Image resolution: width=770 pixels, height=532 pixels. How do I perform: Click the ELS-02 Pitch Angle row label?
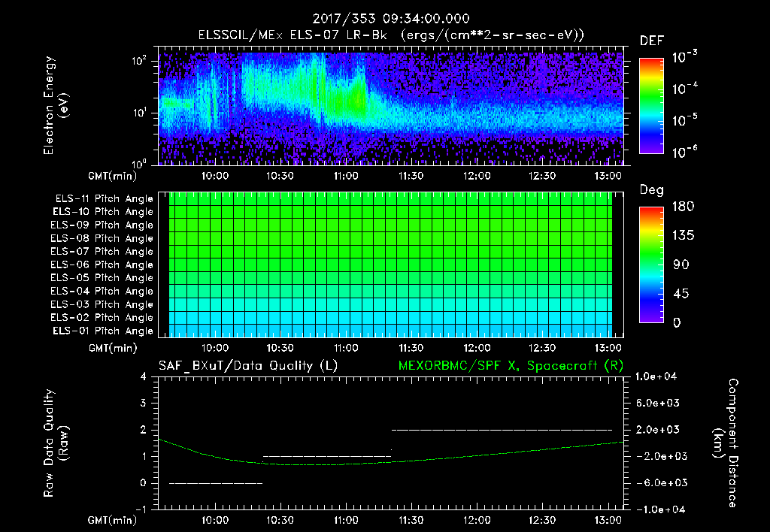[x=102, y=318]
